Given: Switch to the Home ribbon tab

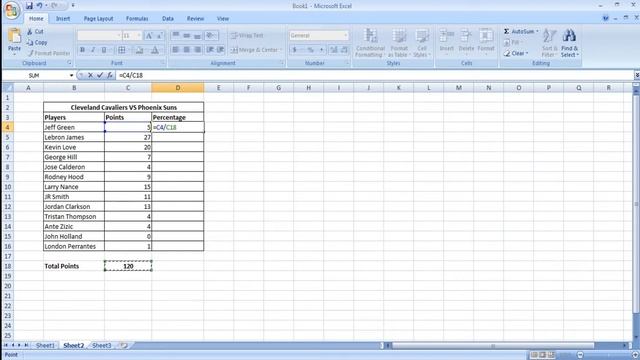Looking at the screenshot, I should (x=36, y=19).
